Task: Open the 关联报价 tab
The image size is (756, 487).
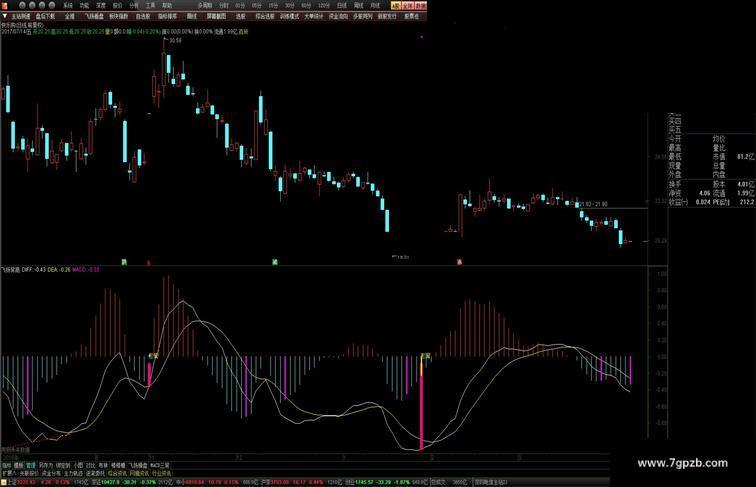Action: pyautogui.click(x=29, y=473)
